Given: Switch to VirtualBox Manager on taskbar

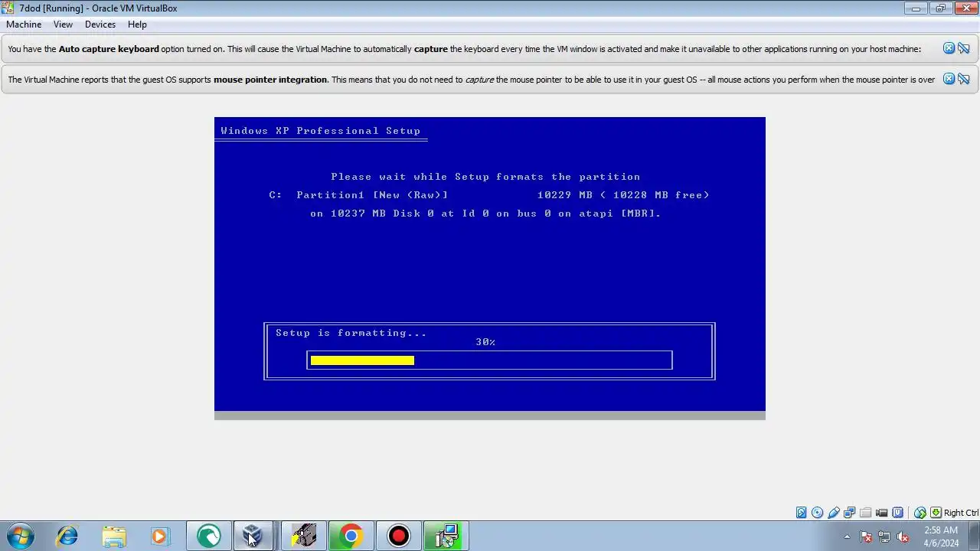Looking at the screenshot, I should [x=254, y=536].
